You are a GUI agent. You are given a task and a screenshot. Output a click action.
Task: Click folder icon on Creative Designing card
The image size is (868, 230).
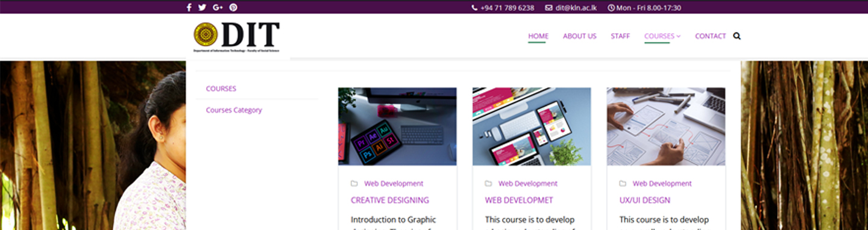coord(354,184)
